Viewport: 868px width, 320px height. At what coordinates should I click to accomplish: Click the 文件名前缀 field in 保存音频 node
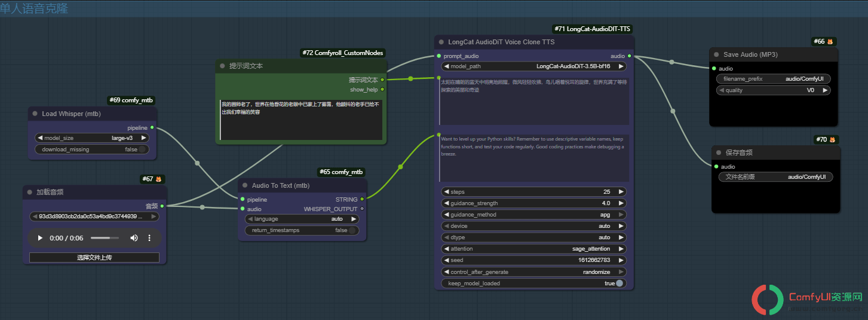775,177
